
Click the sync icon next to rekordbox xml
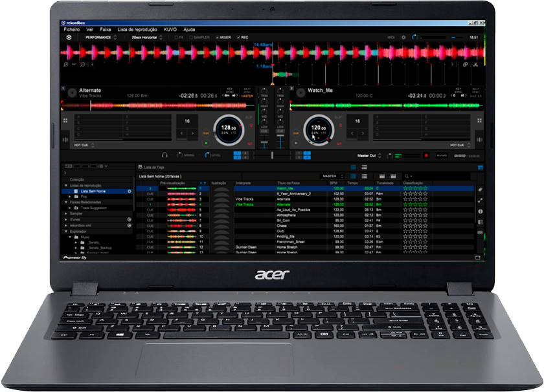130,225
